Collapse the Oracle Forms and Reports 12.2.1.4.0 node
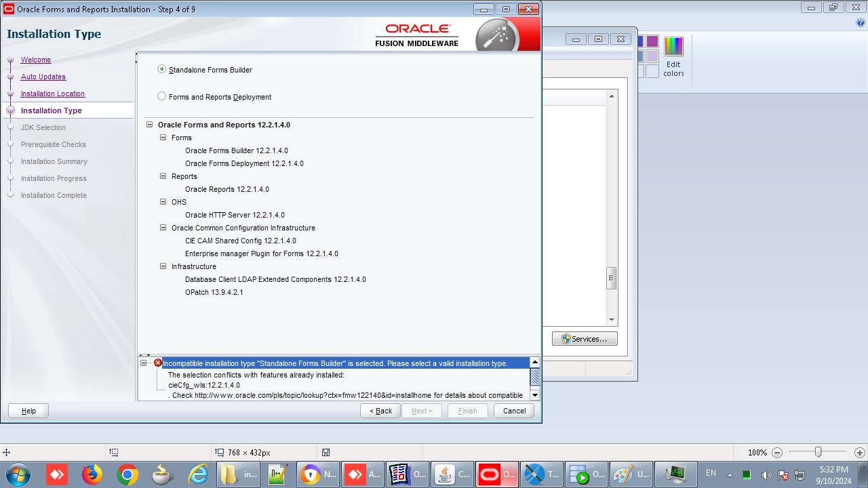Image resolution: width=868 pixels, height=488 pixels. point(149,125)
